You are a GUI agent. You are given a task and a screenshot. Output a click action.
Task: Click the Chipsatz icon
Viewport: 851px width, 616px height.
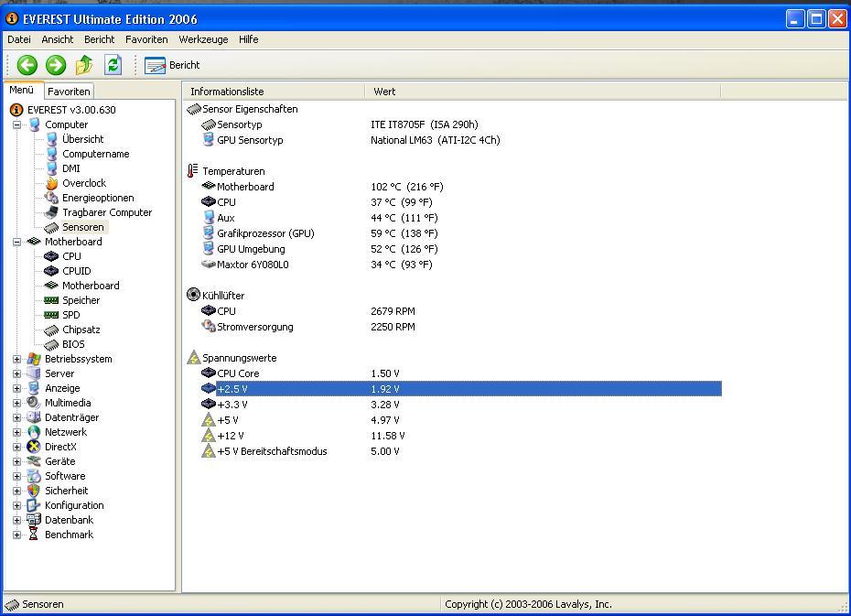tap(51, 330)
